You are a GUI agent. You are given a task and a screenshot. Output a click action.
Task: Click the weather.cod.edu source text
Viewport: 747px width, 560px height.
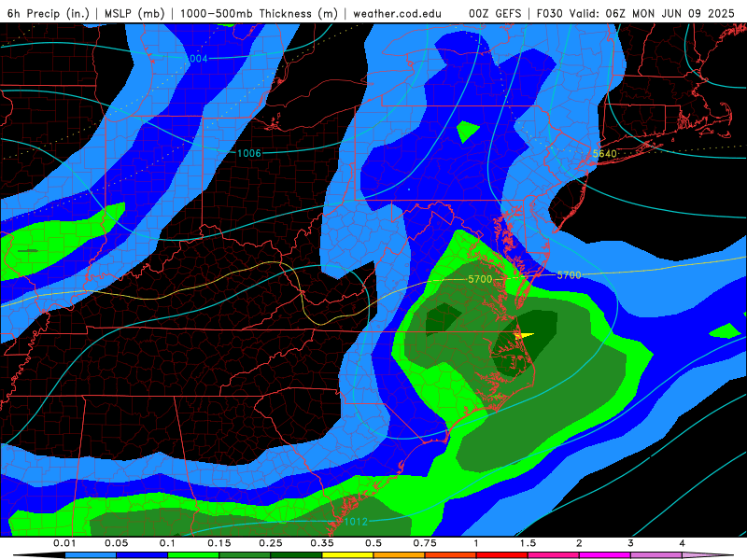coord(398,13)
